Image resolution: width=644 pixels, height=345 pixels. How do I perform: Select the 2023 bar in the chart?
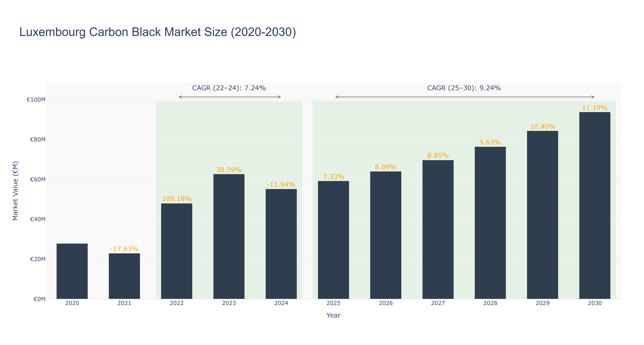point(229,237)
